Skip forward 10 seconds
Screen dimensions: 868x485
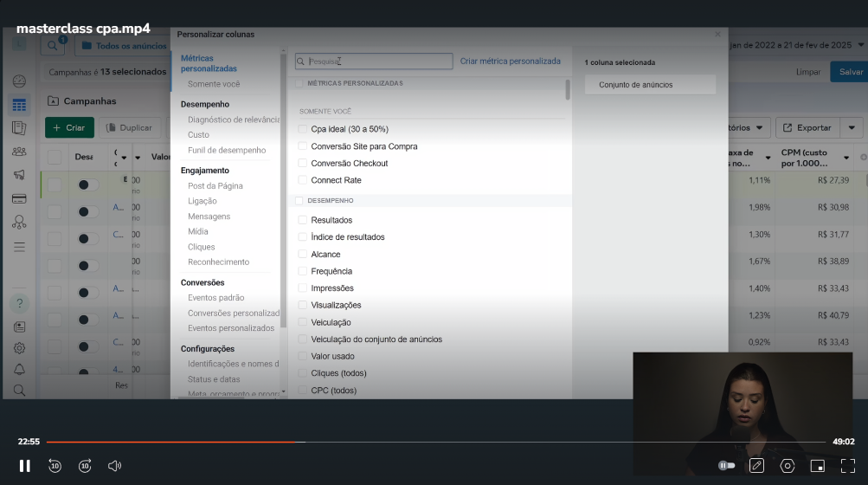[x=85, y=466]
